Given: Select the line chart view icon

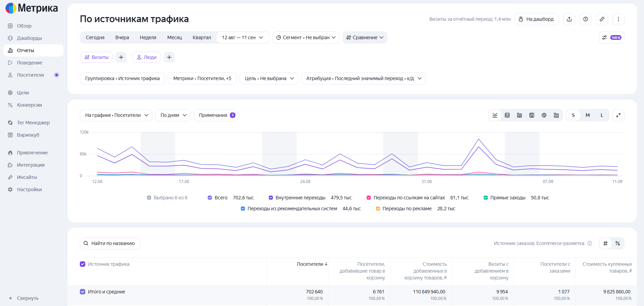Looking at the screenshot, I should coord(495,115).
